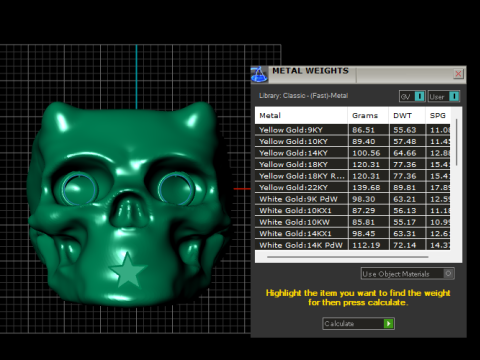This screenshot has height=360, width=480.
Task: Click the 139.68 grams value
Action: pos(366,188)
